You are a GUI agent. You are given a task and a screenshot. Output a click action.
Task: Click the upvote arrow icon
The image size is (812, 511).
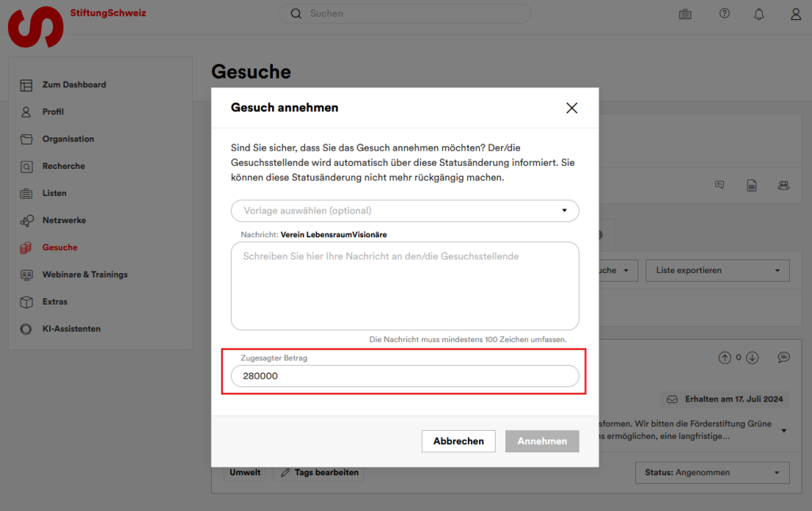[725, 358]
